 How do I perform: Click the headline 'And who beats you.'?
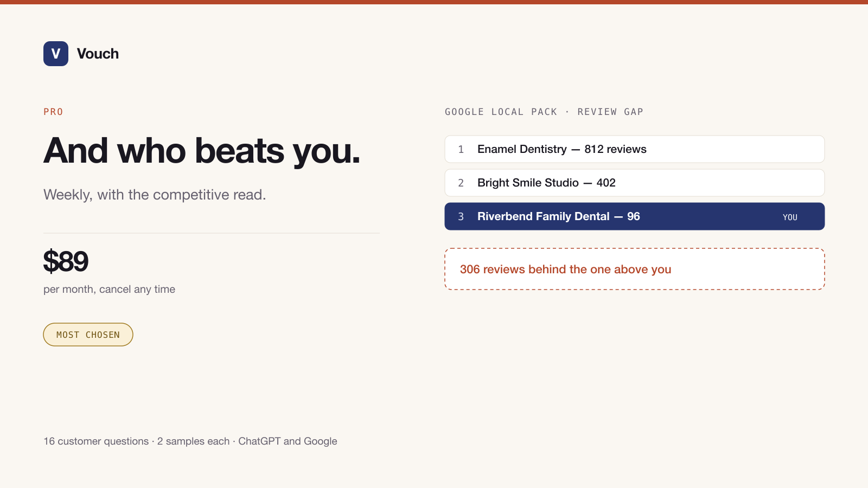click(202, 150)
